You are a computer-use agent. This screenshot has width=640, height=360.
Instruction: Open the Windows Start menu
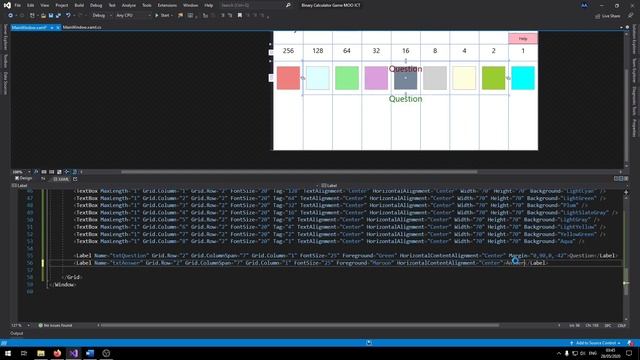click(7, 353)
